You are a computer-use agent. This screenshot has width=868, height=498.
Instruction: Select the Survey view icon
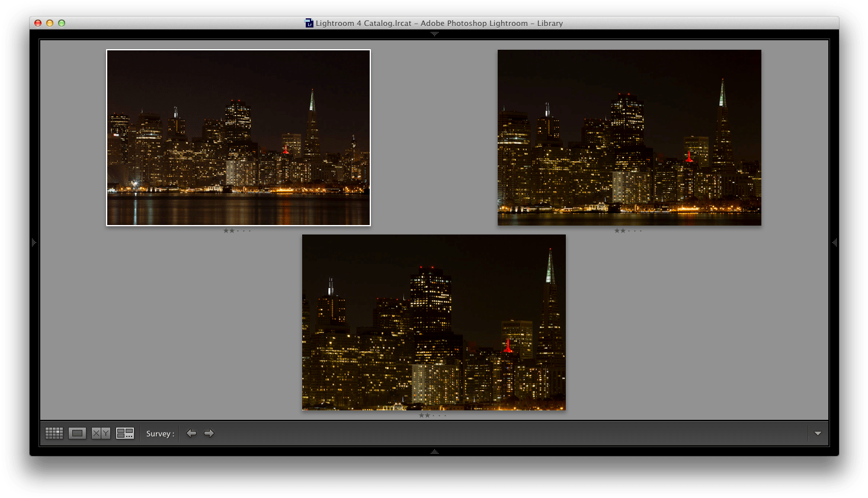coord(125,433)
